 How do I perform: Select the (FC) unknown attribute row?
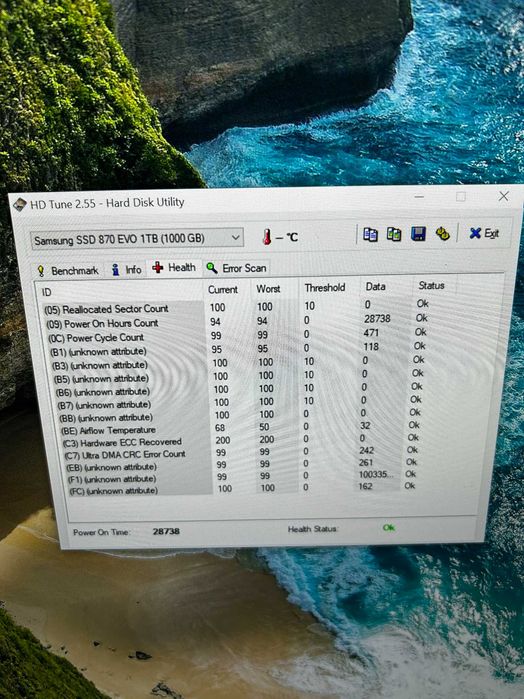click(x=242, y=489)
